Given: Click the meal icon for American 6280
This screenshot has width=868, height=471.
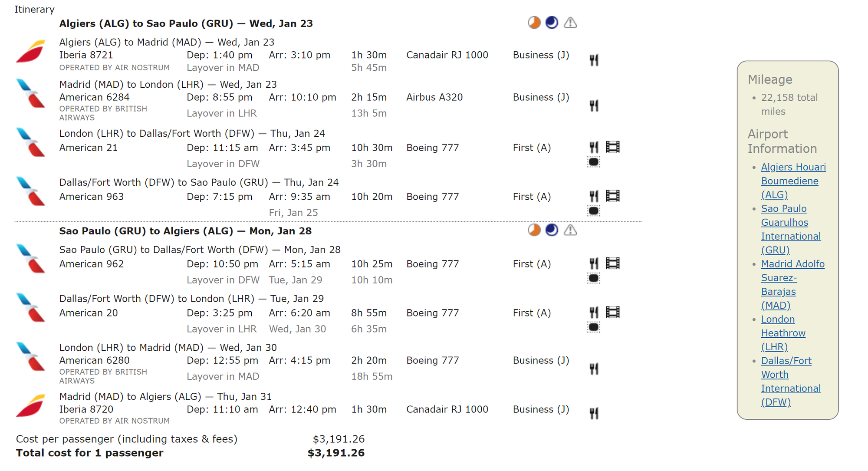Looking at the screenshot, I should 594,369.
